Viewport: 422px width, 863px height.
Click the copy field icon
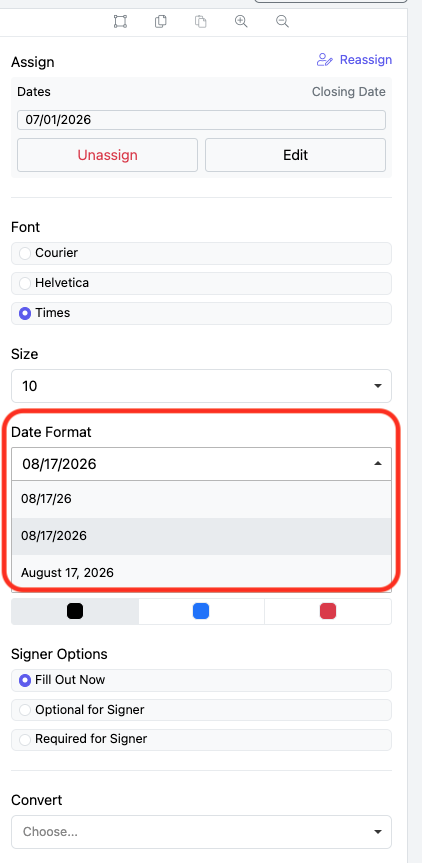161,21
